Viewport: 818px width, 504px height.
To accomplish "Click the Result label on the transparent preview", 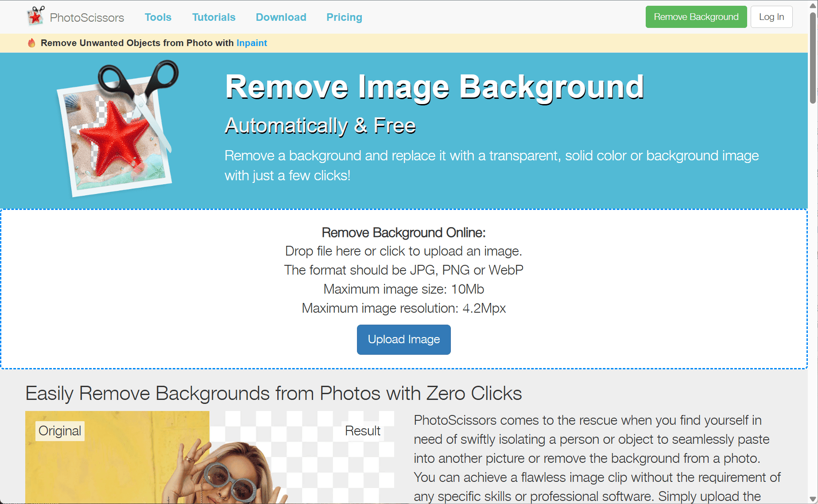I will click(362, 431).
